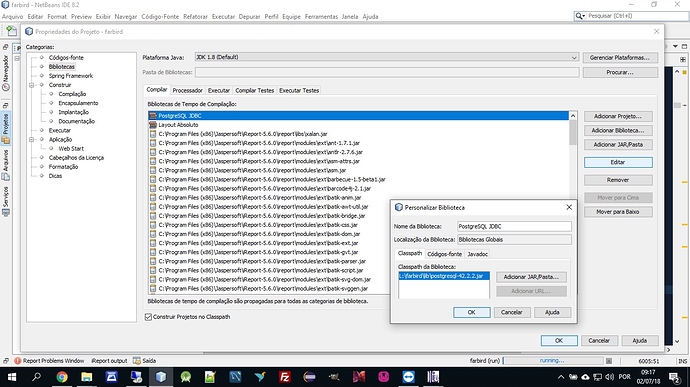Switch to the Executar Testes tab
Viewport: 690px width, 387px height.
click(x=299, y=90)
